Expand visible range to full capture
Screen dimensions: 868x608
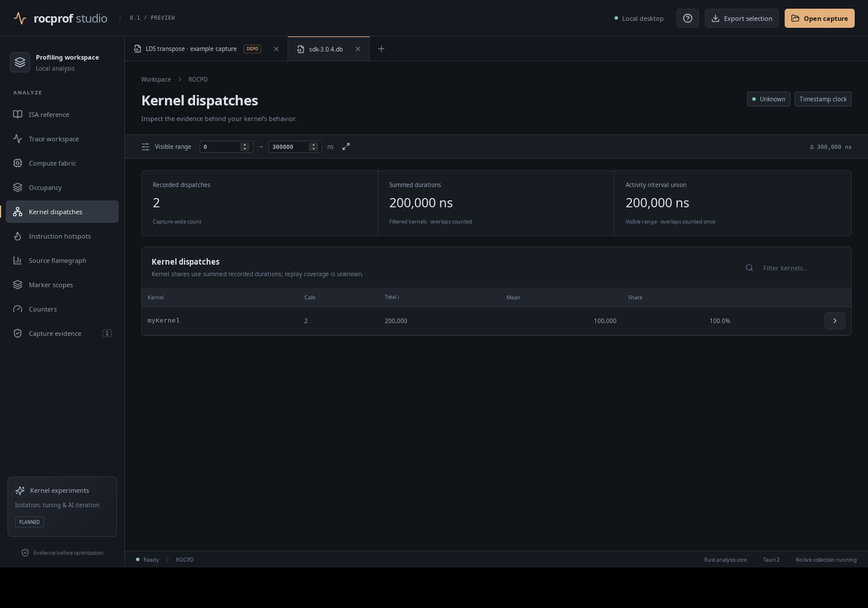coord(346,146)
